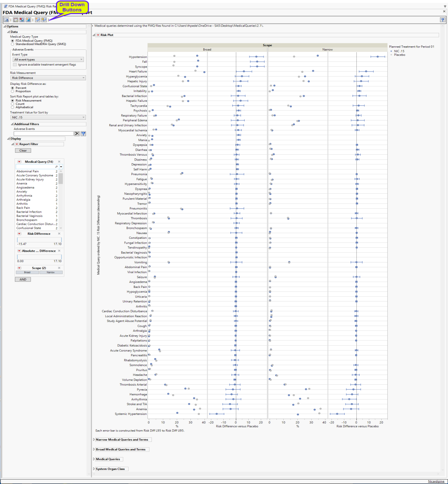The image size is (448, 484).
Task: Select Alphabetical sort option
Action: pyautogui.click(x=12, y=107)
